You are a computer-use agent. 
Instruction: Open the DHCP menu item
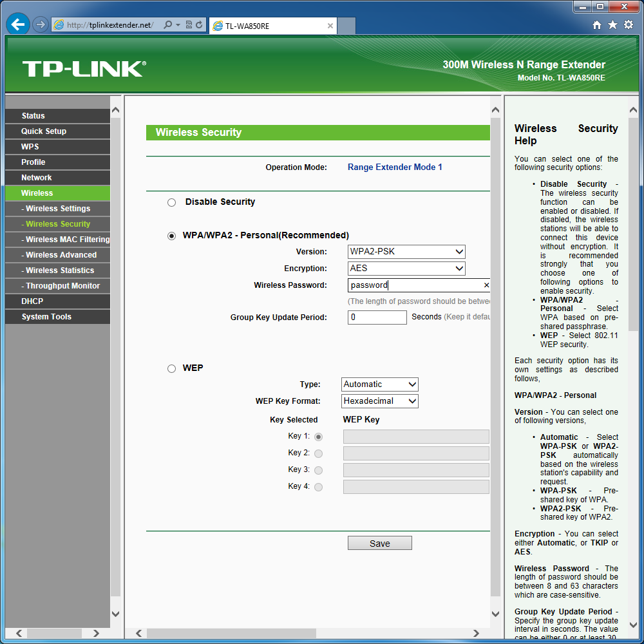pyautogui.click(x=57, y=301)
